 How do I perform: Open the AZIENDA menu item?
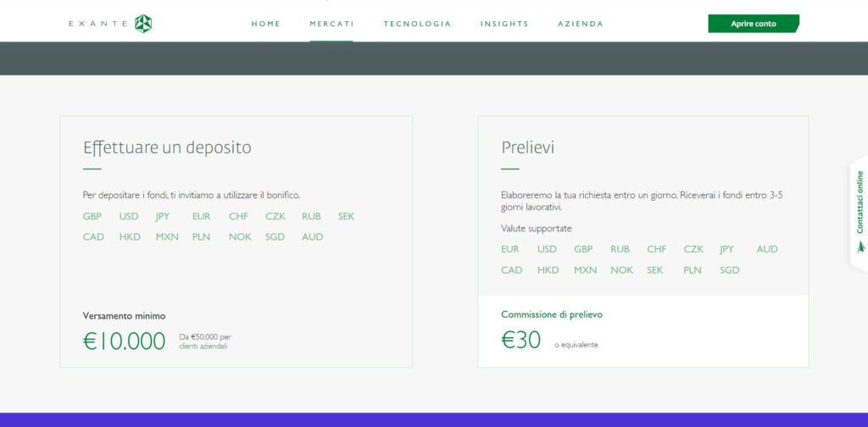click(x=581, y=24)
